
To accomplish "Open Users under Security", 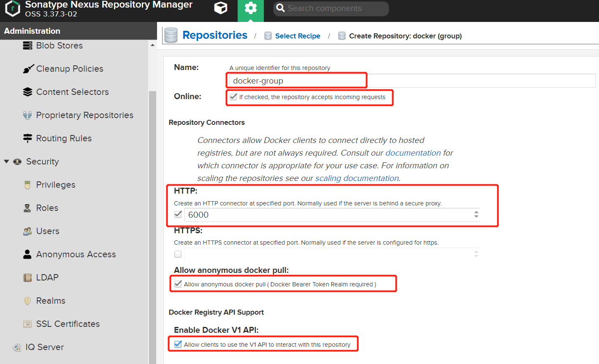I will [48, 231].
